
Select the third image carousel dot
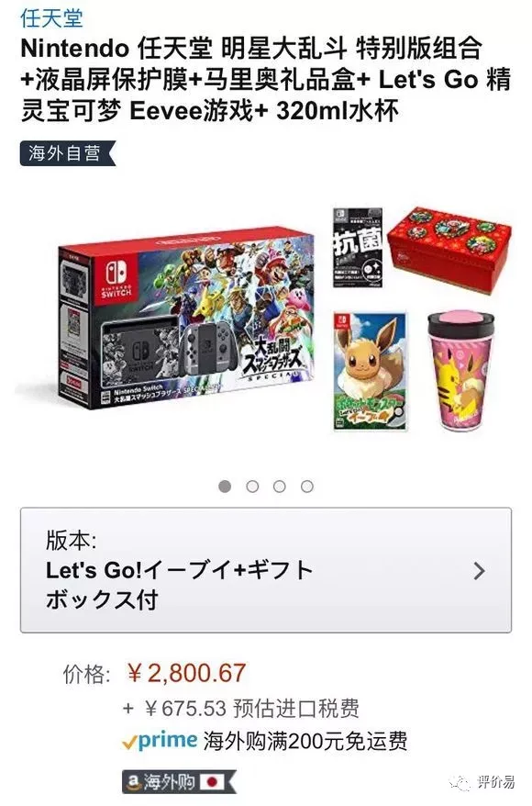(x=280, y=487)
